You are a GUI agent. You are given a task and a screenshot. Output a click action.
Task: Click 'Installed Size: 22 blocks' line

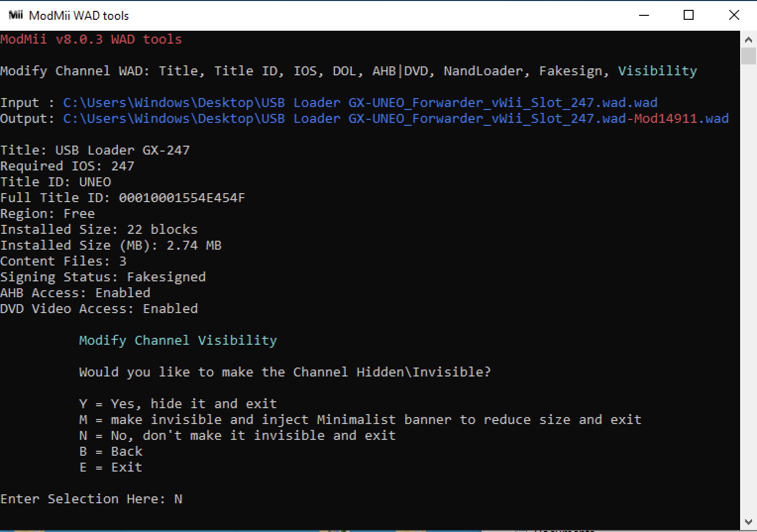tap(99, 229)
